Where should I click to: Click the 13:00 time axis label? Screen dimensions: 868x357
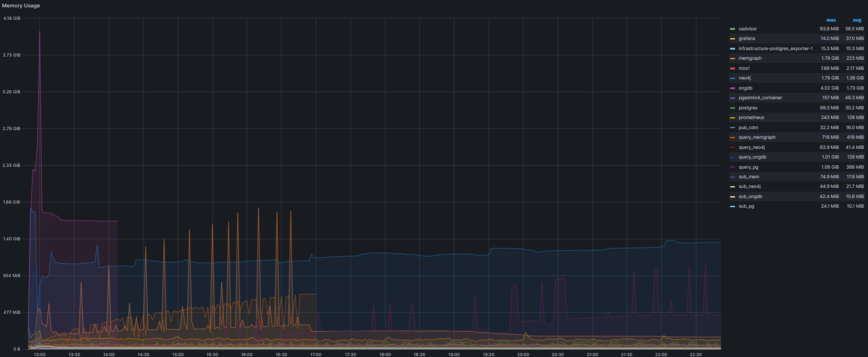40,354
